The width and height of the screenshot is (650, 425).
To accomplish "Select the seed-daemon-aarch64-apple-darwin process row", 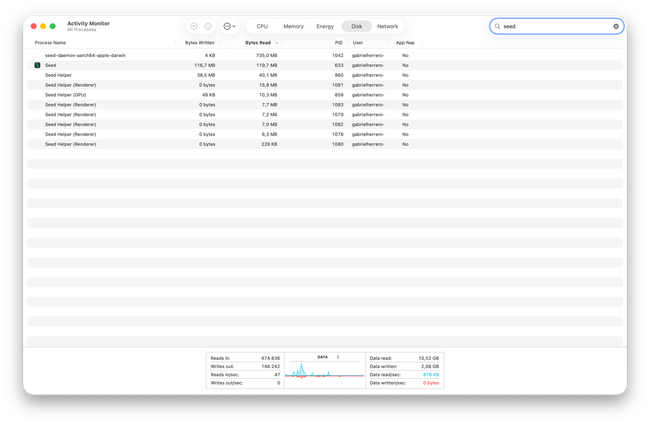I will tap(85, 55).
